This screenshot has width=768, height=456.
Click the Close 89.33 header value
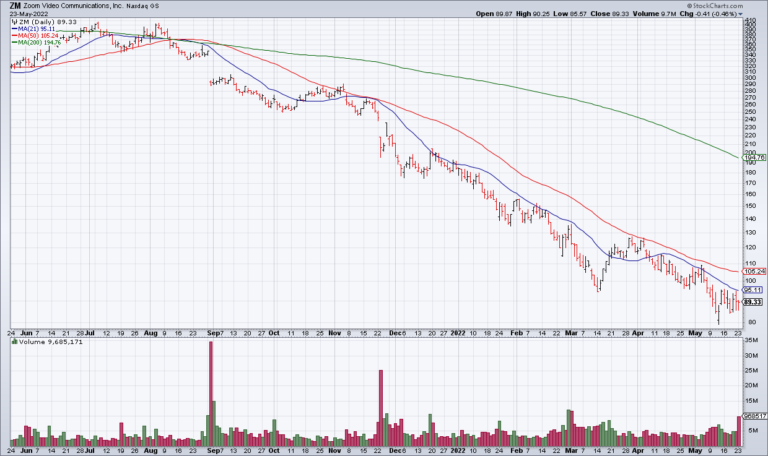pyautogui.click(x=609, y=14)
